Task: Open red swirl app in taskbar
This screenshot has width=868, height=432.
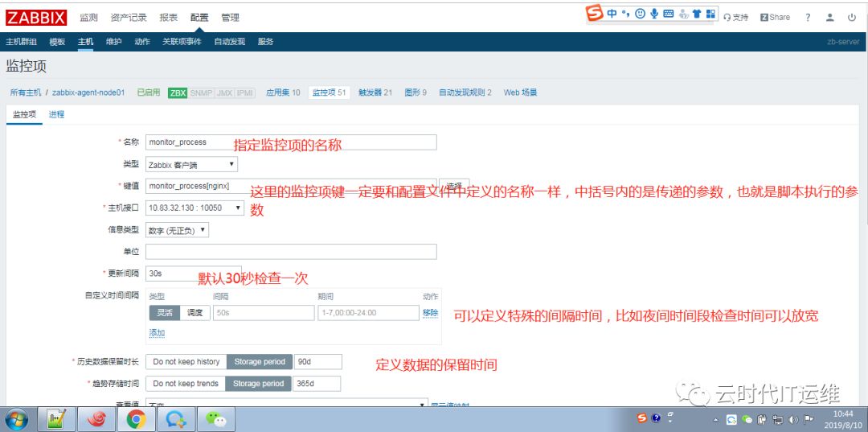Action: pos(96,419)
